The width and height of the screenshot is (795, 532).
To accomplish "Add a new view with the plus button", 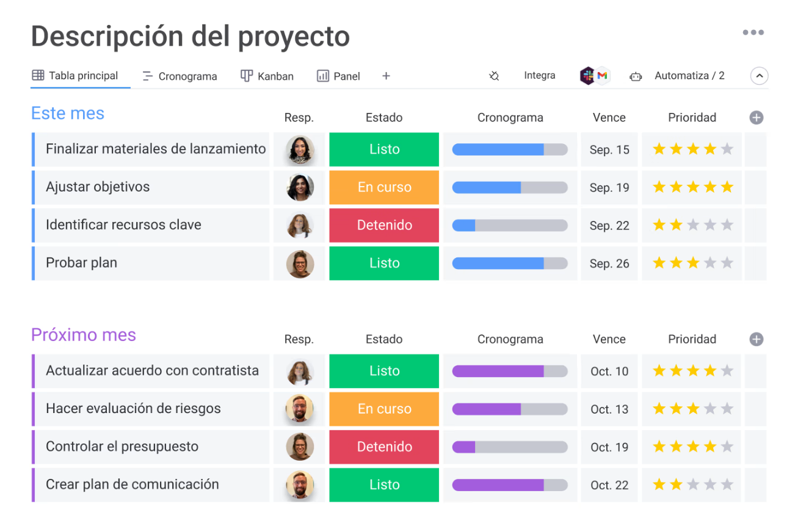I will click(386, 76).
